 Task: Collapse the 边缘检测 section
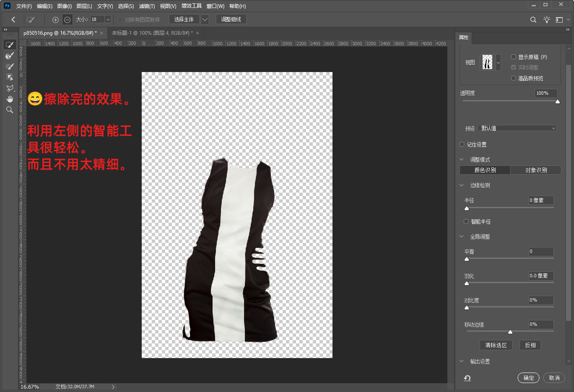coord(462,185)
